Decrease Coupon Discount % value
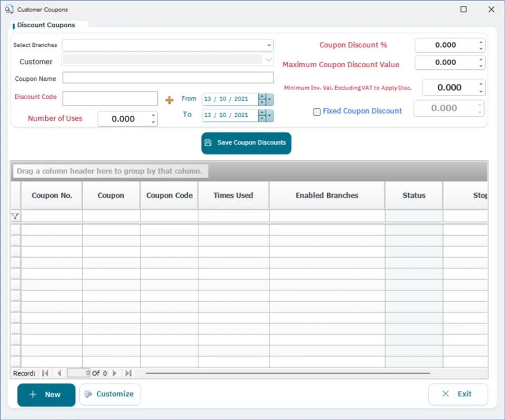This screenshot has height=420, width=505. (481, 48)
